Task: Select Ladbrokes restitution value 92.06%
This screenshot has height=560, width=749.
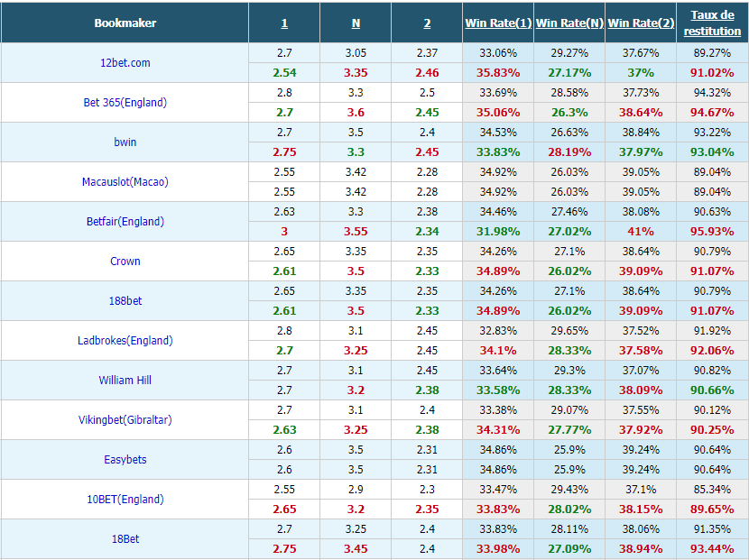Action: [712, 351]
